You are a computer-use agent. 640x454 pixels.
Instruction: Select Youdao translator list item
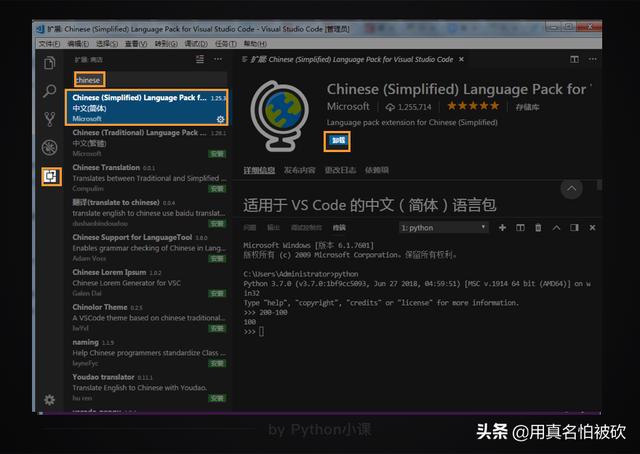[147, 387]
